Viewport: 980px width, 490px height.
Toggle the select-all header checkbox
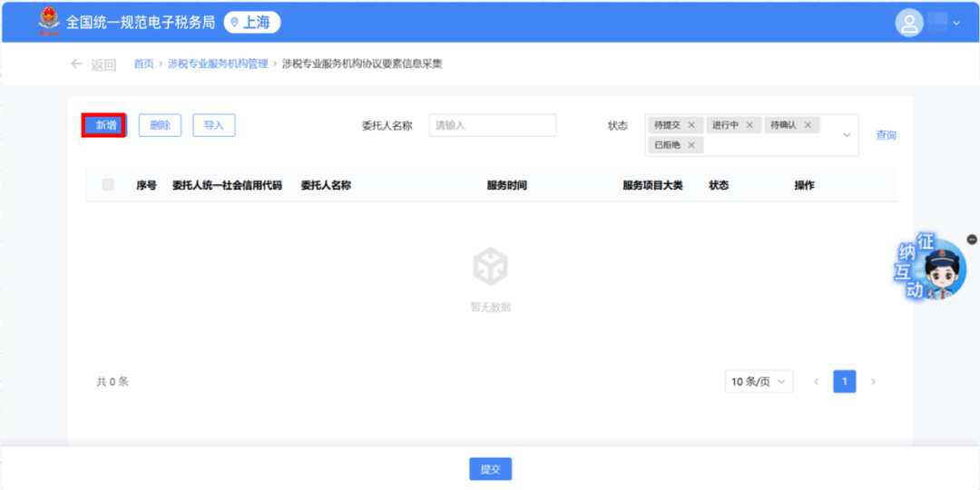pyautogui.click(x=108, y=184)
